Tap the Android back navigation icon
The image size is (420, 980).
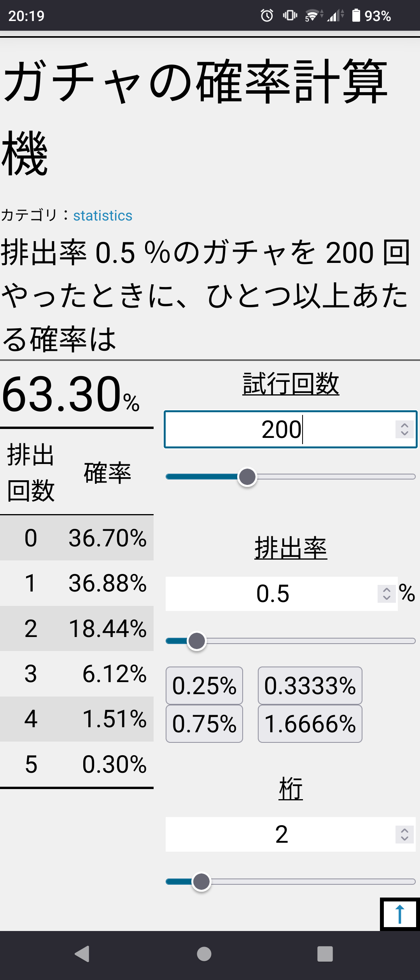(x=82, y=954)
